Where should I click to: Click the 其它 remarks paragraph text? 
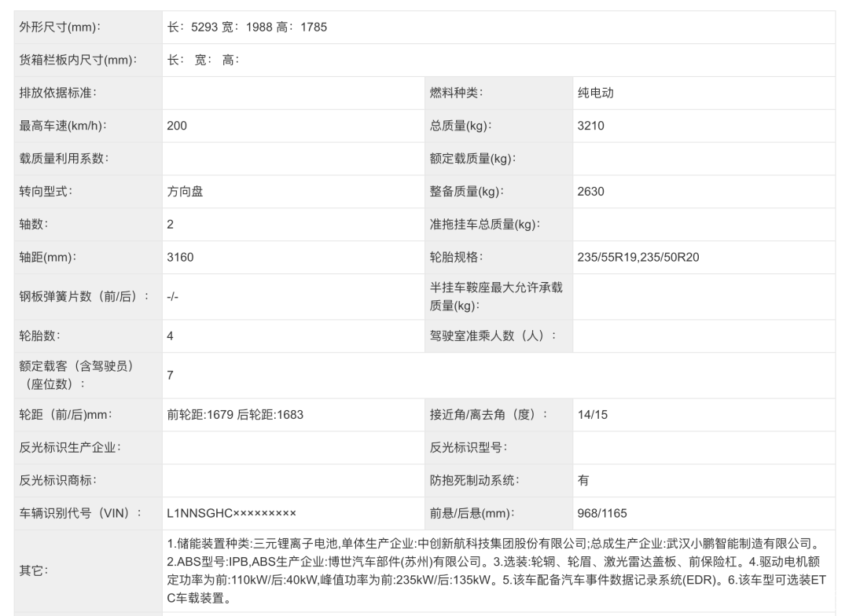pos(497,571)
